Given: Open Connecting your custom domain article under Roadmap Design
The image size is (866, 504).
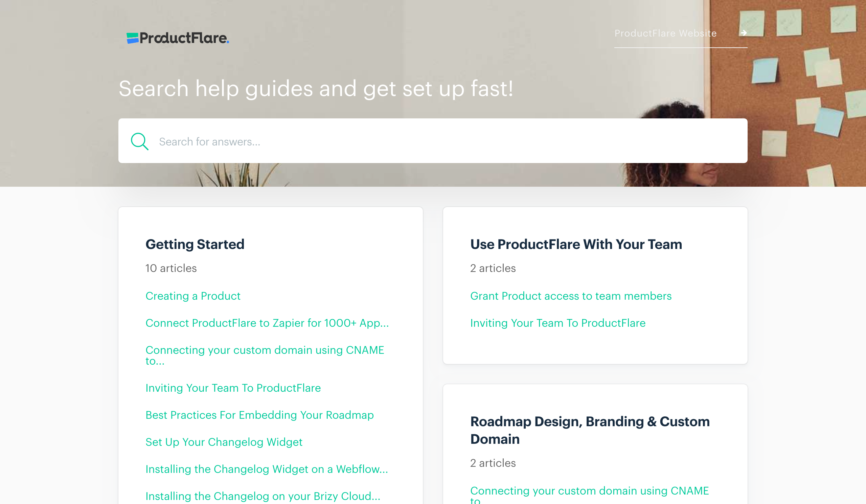Looking at the screenshot, I should pyautogui.click(x=589, y=495).
